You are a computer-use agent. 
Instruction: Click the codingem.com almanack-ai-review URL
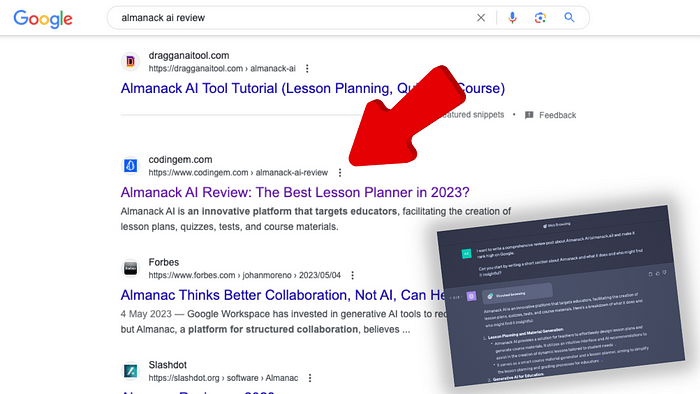[x=238, y=173]
